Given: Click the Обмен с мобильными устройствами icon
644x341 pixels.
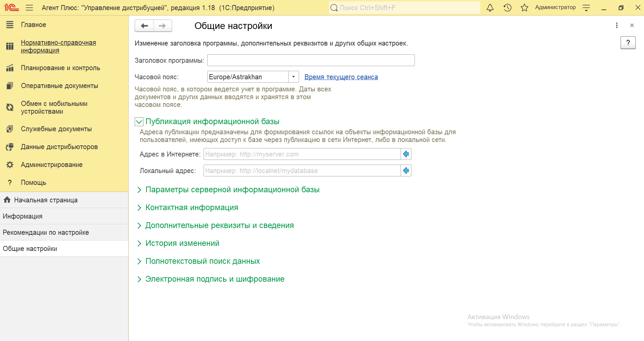Looking at the screenshot, I should coord(10,107).
